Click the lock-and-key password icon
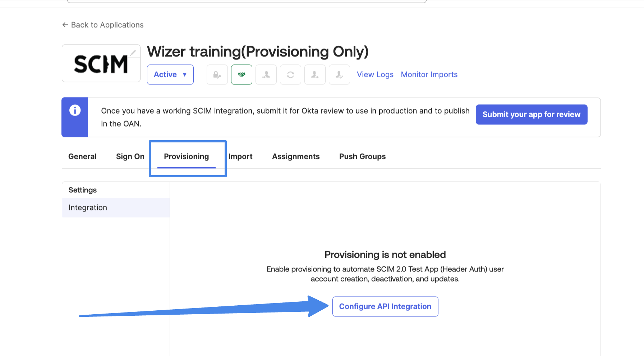This screenshot has width=644, height=356. point(217,75)
